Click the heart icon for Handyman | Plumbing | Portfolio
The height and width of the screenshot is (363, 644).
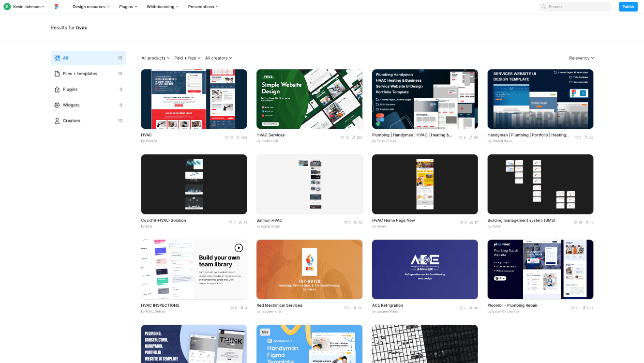click(577, 138)
